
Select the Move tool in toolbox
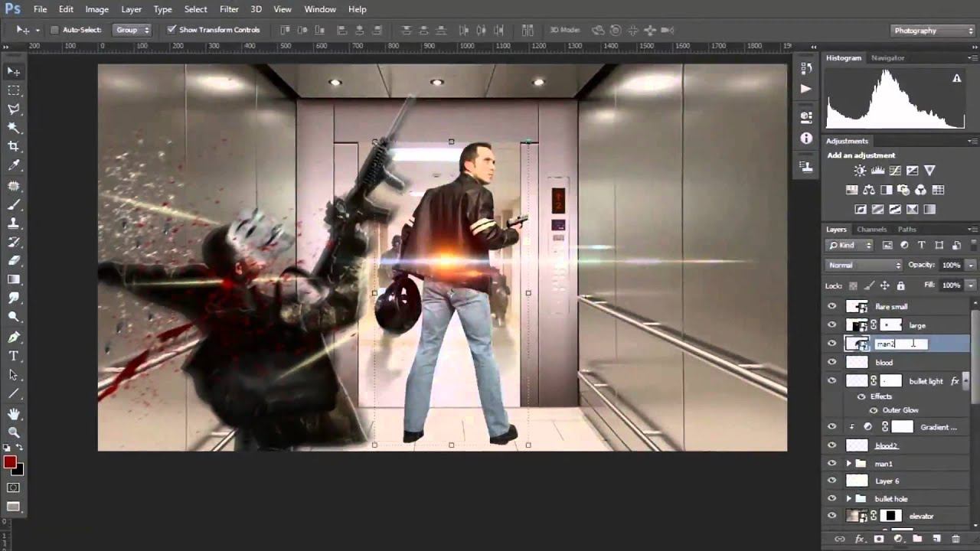point(14,71)
